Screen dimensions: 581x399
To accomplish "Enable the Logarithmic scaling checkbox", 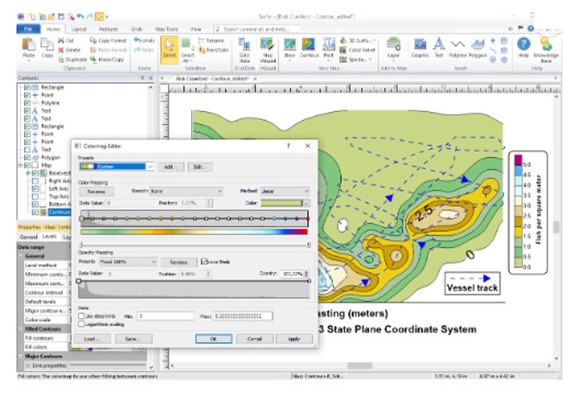I will pos(82,324).
